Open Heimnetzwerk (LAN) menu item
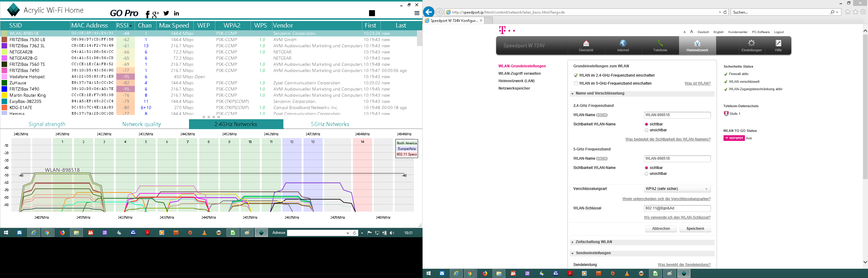Image resolution: width=868 pixels, height=278 pixels. 517,81
